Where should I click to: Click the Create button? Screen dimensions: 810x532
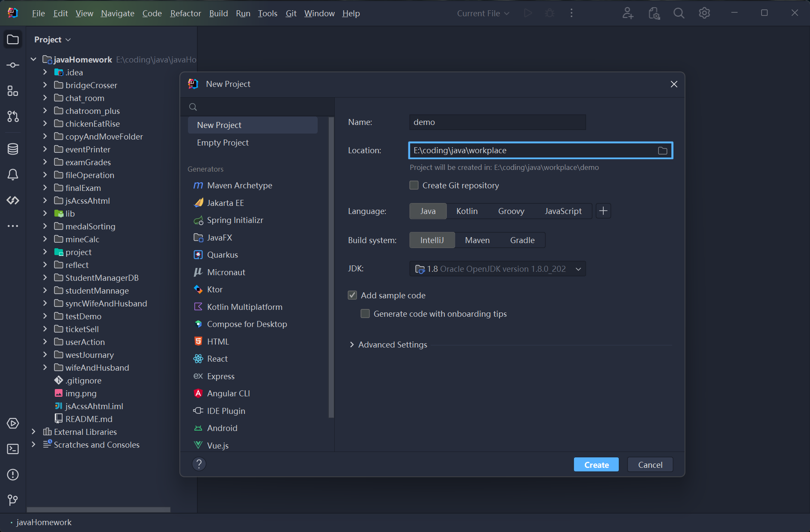click(x=596, y=465)
